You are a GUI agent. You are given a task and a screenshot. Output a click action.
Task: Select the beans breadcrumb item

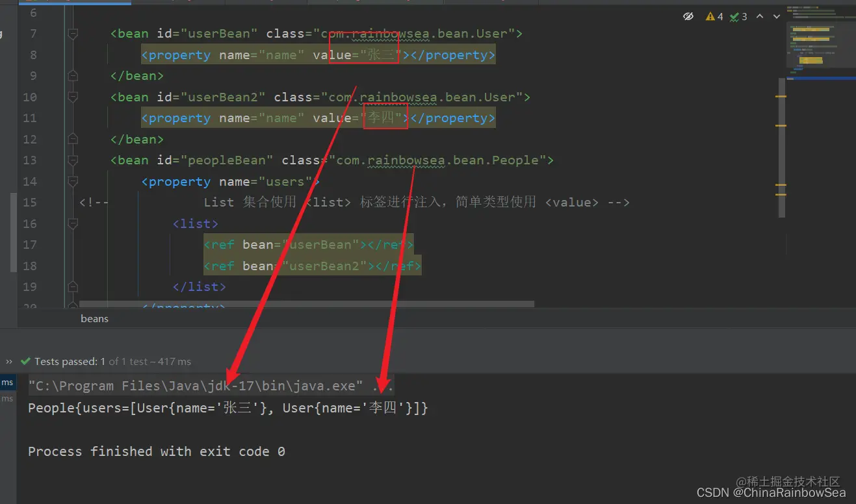click(94, 318)
